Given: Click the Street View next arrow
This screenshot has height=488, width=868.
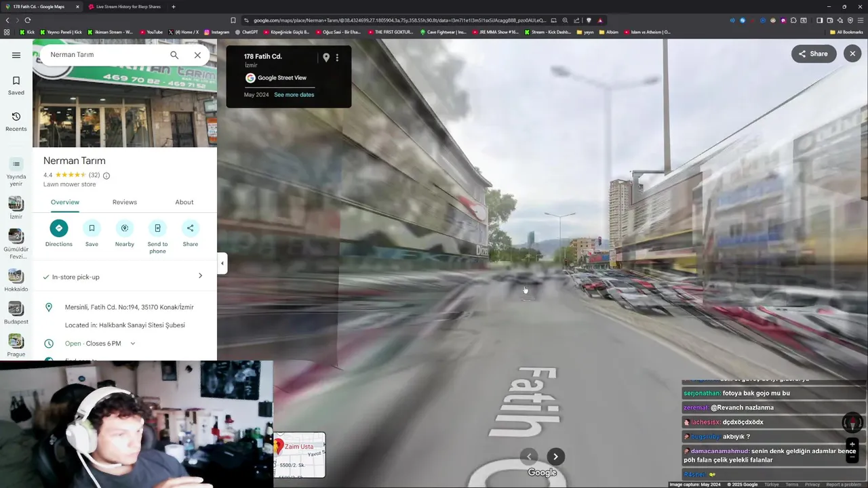Looking at the screenshot, I should (x=555, y=456).
